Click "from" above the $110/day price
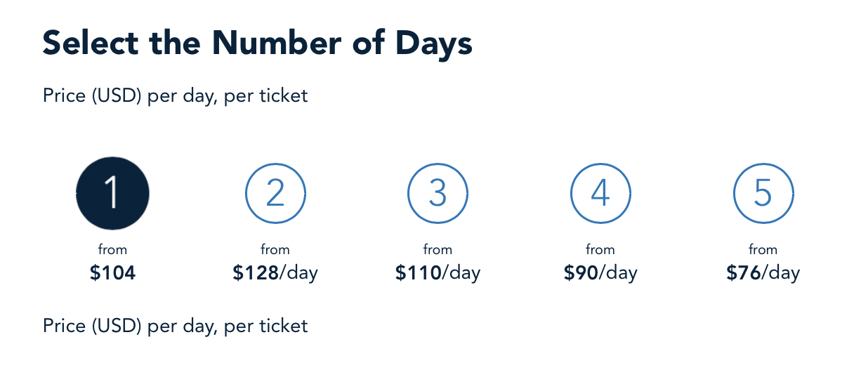The width and height of the screenshot is (868, 370). point(438,249)
